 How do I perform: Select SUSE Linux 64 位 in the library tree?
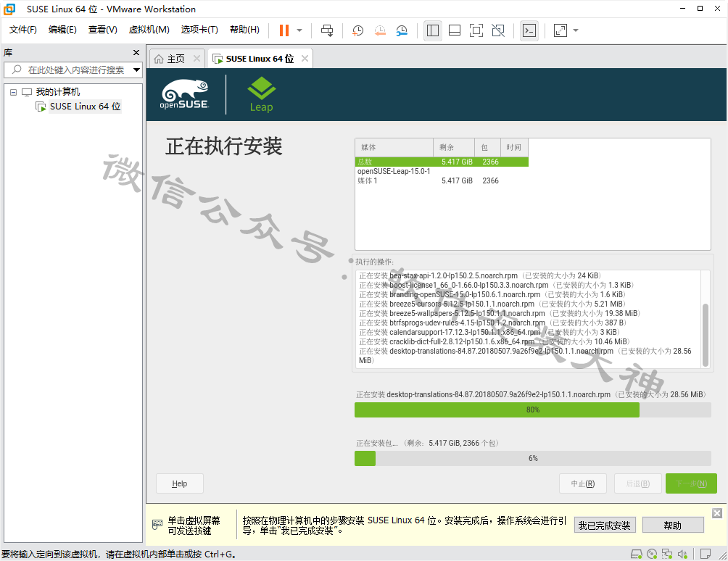[86, 107]
